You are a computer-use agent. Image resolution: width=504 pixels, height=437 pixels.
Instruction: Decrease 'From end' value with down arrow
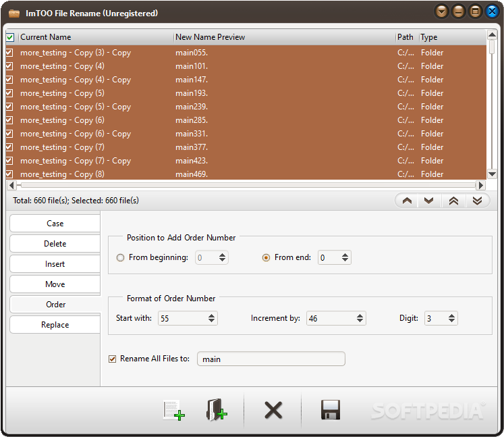(x=345, y=260)
